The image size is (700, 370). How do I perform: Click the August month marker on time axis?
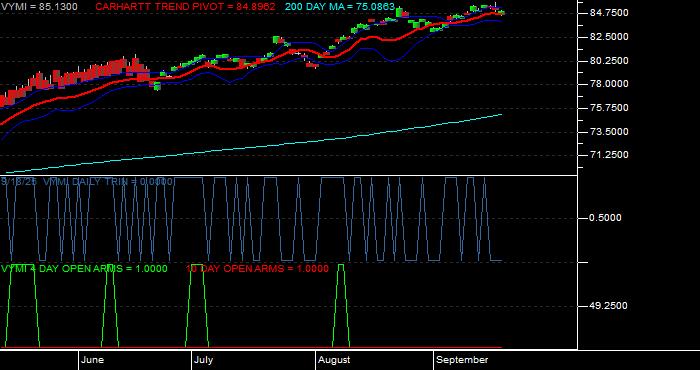click(x=334, y=360)
